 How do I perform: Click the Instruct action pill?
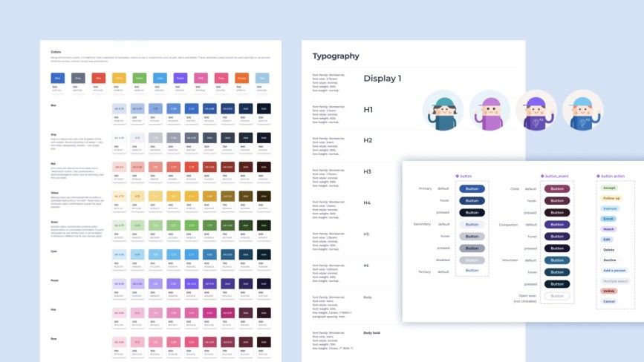[x=610, y=208]
